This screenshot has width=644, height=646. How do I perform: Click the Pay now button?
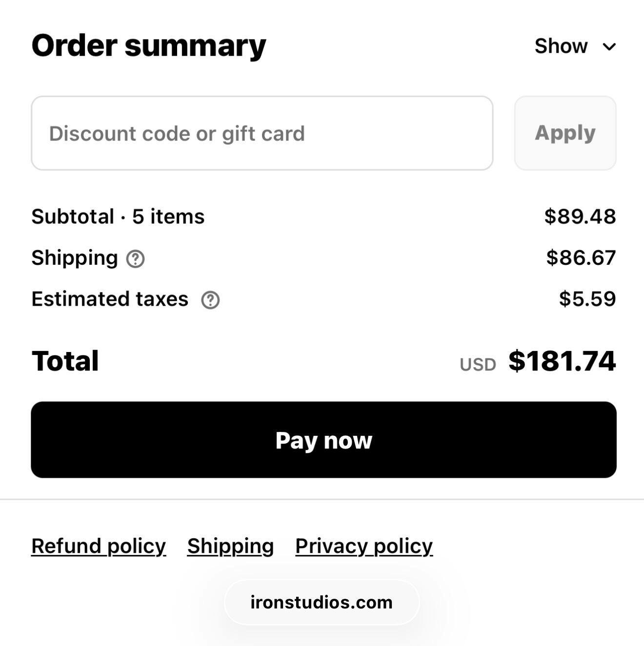pos(323,440)
